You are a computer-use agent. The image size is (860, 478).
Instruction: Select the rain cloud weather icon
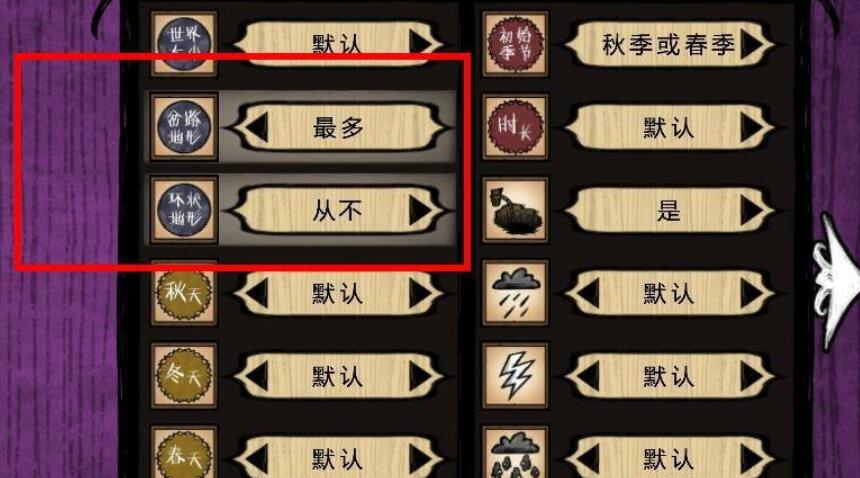pos(515,293)
